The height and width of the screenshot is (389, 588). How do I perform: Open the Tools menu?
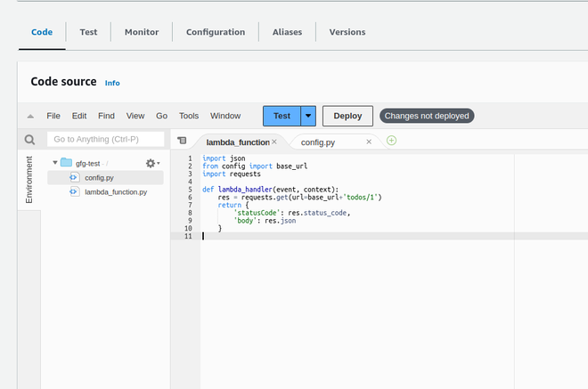[x=189, y=116]
